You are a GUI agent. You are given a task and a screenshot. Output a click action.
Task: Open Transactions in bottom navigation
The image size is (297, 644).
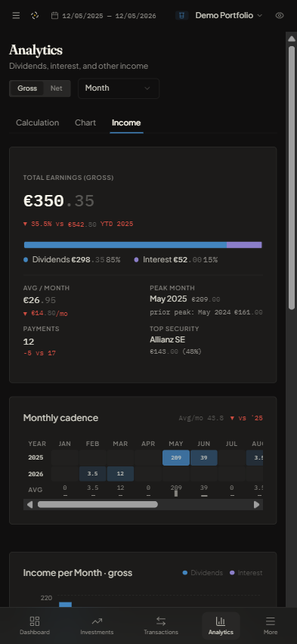pos(161,626)
